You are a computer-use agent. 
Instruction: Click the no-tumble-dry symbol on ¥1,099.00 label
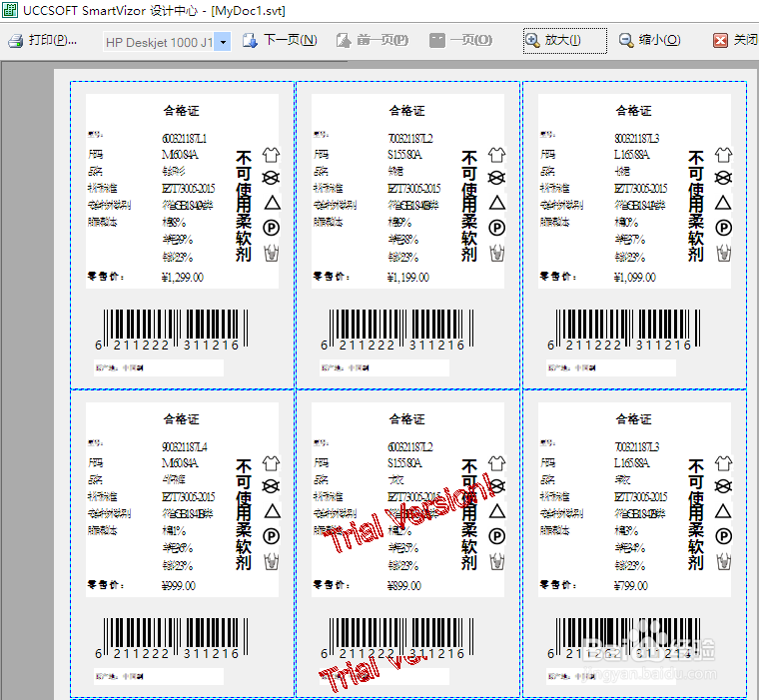point(723,178)
